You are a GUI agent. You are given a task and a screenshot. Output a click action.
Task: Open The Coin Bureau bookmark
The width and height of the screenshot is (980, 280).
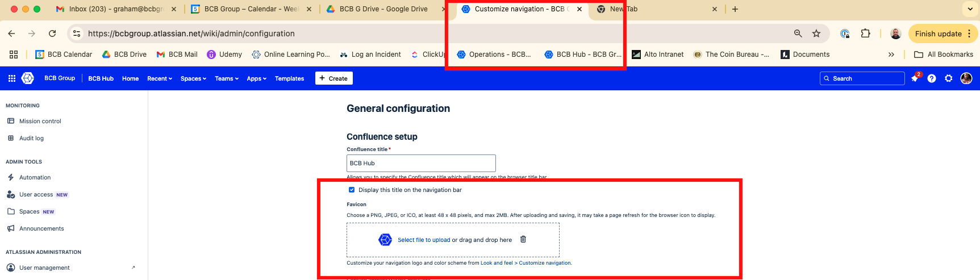point(731,55)
